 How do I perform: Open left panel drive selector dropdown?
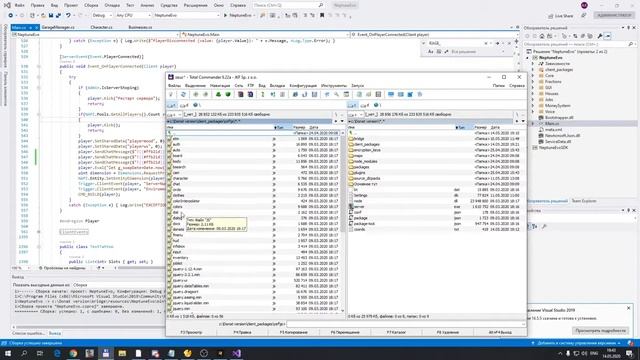coord(174,115)
